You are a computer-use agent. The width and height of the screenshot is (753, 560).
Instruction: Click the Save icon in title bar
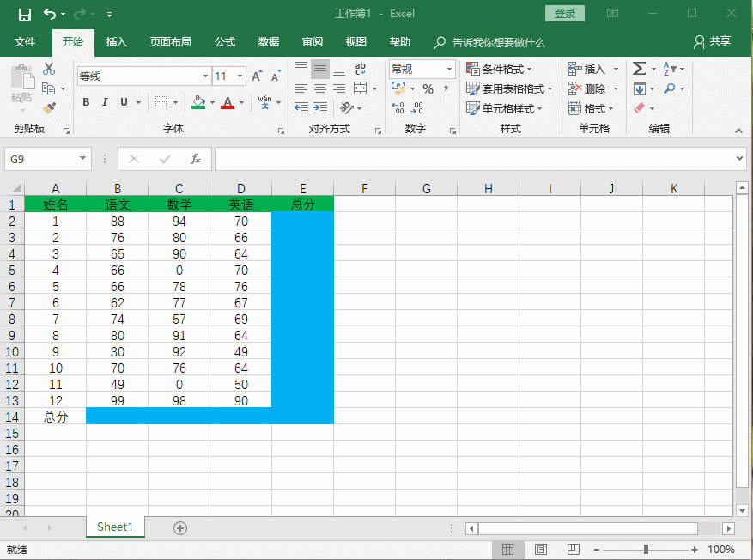click(24, 14)
